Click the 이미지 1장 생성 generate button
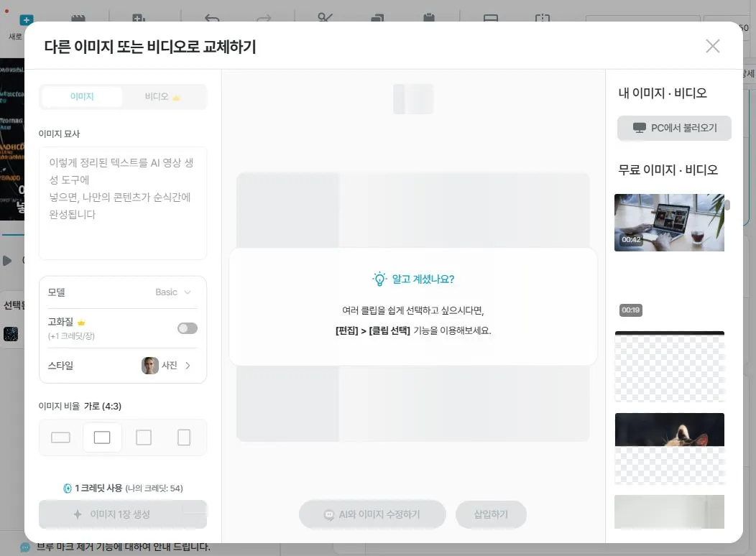Screen dimensions: 756x556 (x=122, y=514)
